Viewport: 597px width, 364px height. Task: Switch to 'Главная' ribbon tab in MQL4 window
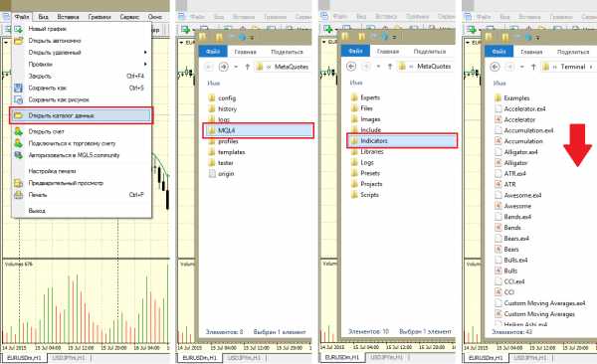coord(245,52)
